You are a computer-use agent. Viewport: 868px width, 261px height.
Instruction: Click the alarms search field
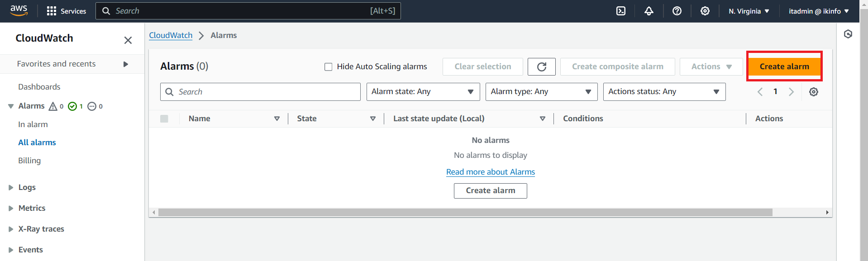(260, 91)
